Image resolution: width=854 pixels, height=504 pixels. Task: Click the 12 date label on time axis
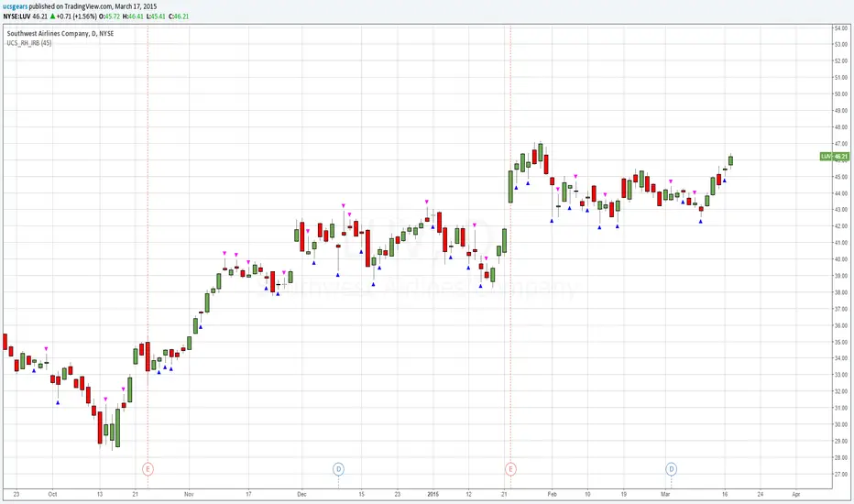pos(468,494)
